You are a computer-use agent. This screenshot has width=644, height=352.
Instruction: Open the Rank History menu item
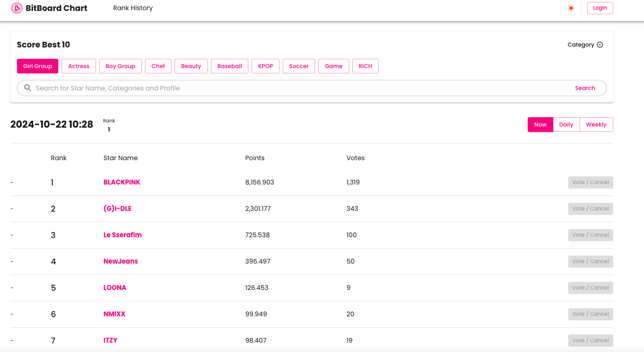click(133, 8)
